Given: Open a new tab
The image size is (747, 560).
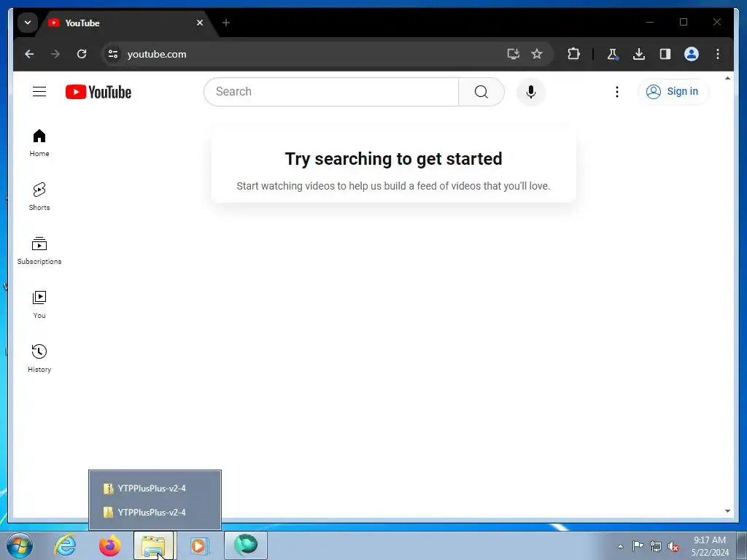Looking at the screenshot, I should click(226, 23).
